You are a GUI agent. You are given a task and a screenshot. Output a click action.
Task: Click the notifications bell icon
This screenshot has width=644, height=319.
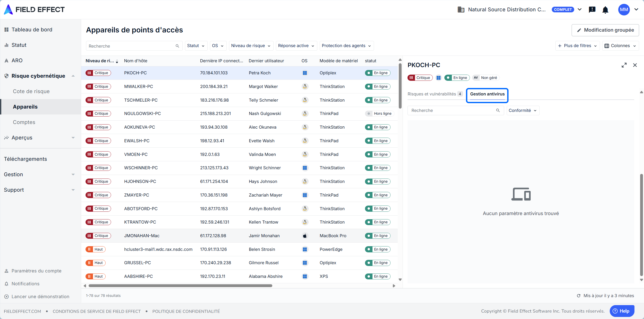605,10
